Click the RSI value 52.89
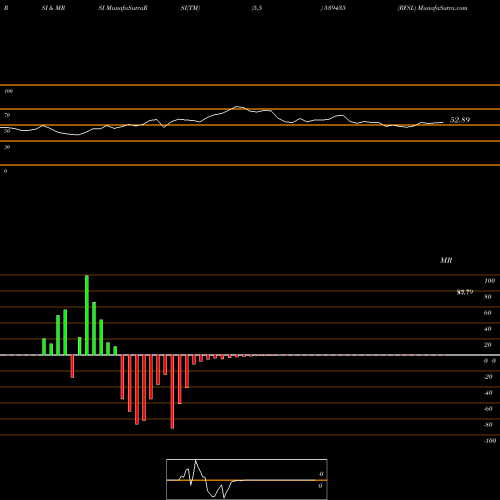 pyautogui.click(x=460, y=120)
